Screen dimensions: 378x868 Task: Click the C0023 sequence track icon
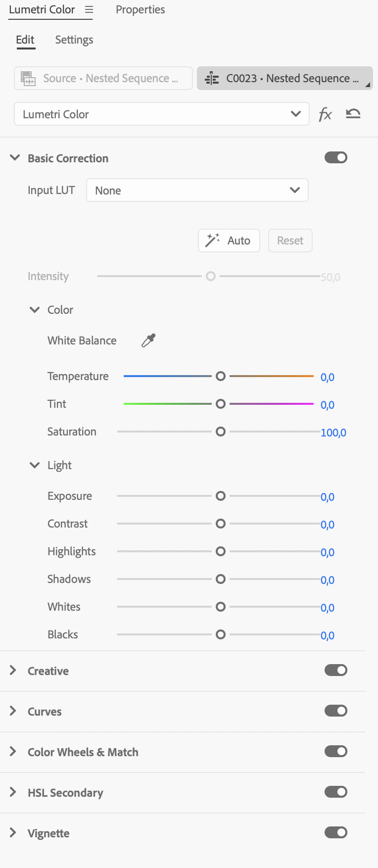click(212, 79)
